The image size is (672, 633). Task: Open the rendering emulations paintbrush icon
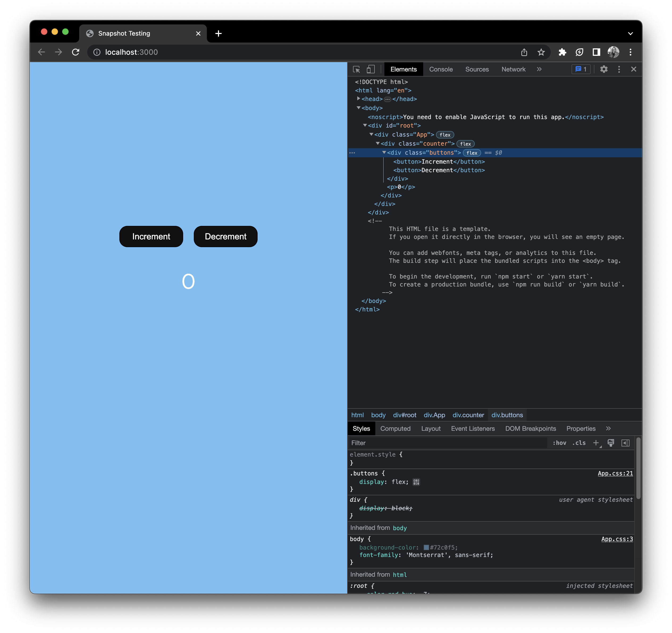(x=611, y=443)
